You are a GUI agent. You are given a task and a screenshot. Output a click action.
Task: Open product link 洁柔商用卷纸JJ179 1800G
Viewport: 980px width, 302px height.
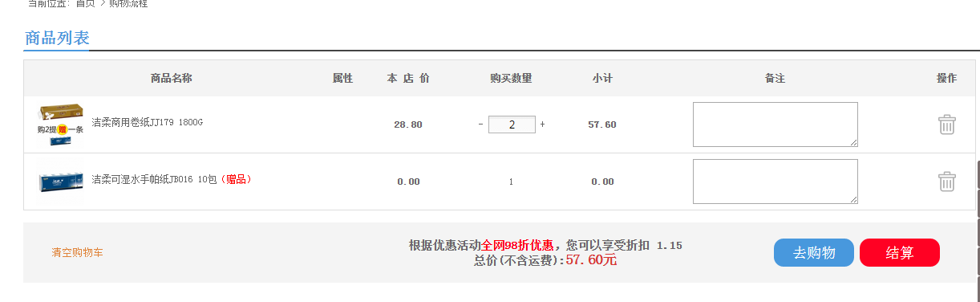pyautogui.click(x=148, y=123)
